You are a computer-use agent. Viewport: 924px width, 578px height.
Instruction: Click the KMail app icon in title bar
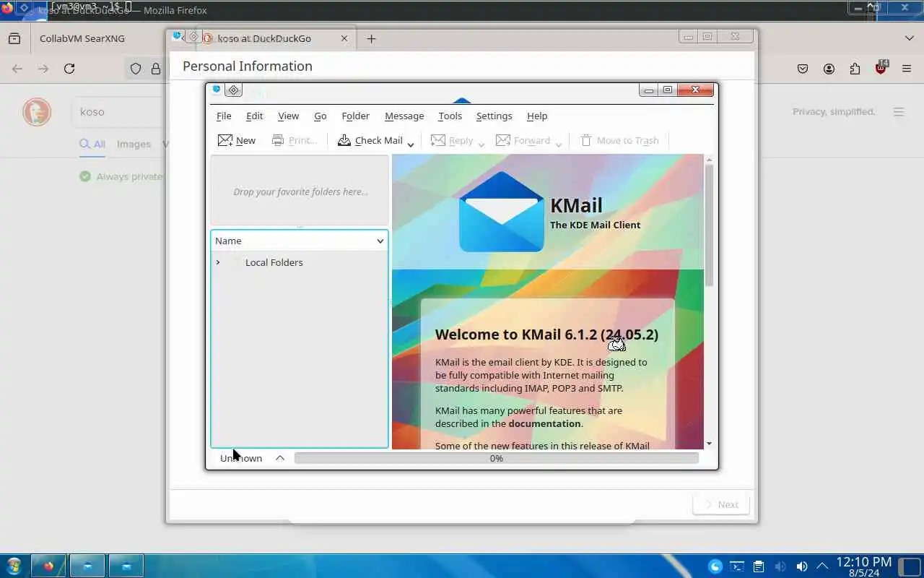pos(217,90)
